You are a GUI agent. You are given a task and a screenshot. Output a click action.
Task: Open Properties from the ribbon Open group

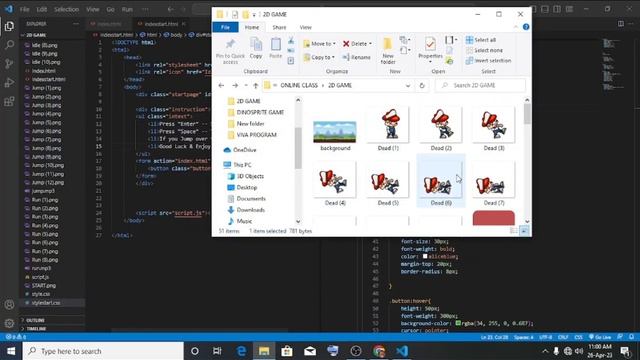tap(430, 44)
